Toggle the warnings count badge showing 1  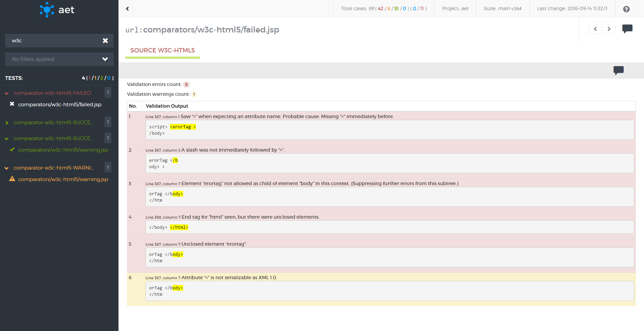pos(194,94)
